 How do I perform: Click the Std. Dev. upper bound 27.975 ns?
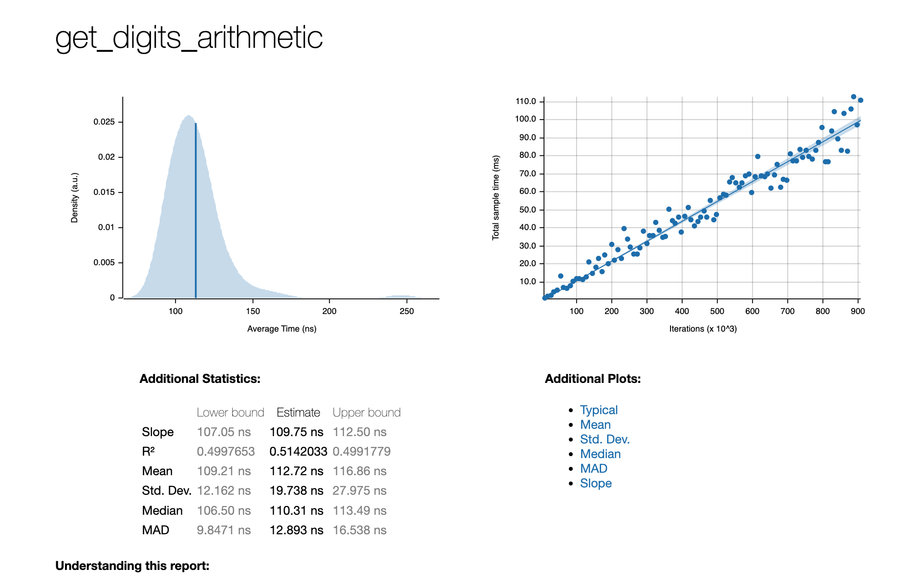pyautogui.click(x=360, y=491)
